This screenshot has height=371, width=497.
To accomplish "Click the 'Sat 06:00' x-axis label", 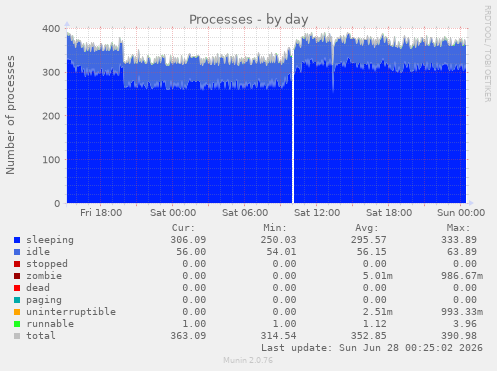I will tap(245, 213).
